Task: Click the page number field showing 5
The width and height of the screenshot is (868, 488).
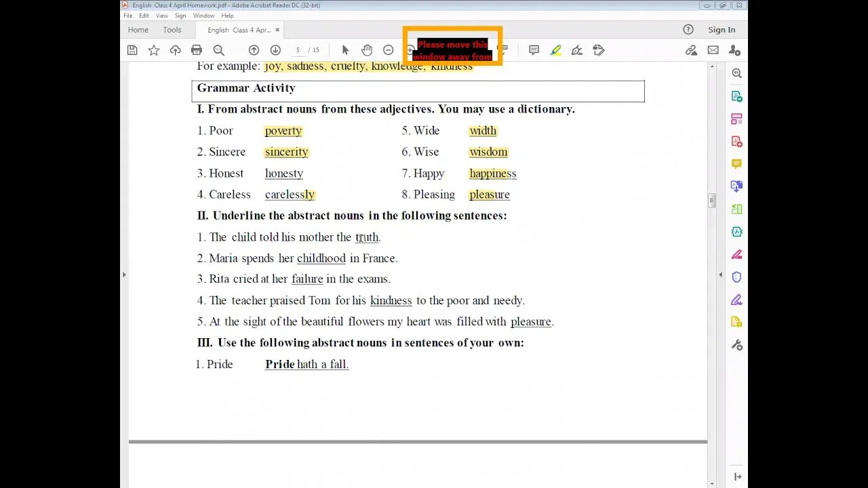Action: click(298, 50)
